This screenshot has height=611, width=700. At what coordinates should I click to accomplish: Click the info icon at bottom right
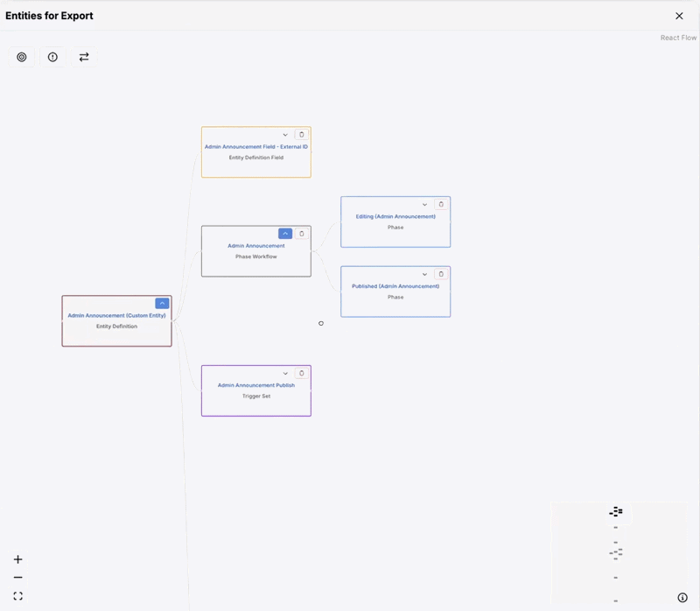point(682,598)
